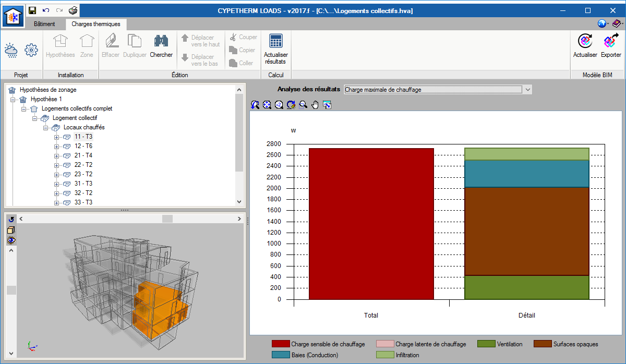This screenshot has height=364, width=626.
Task: Expand the 31 - T3 tree node
Action: click(57, 184)
